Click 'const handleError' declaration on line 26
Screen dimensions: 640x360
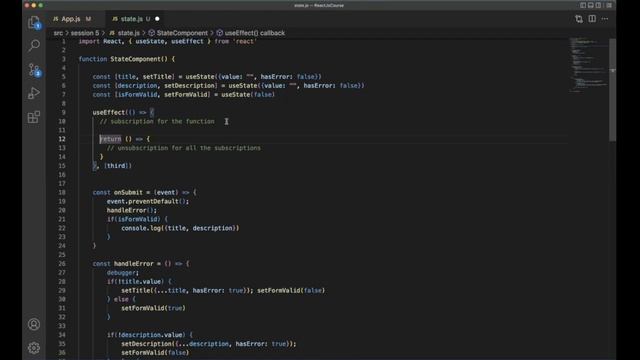coord(123,264)
